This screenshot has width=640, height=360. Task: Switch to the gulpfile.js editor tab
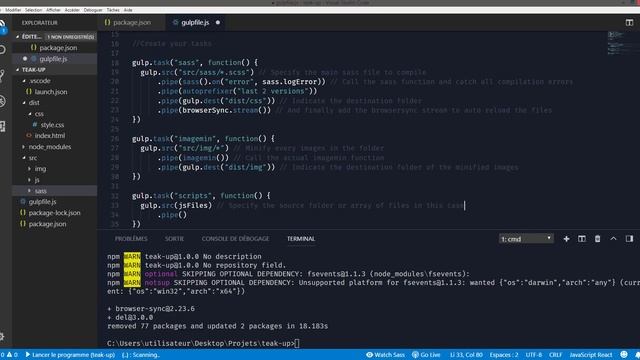point(195,22)
